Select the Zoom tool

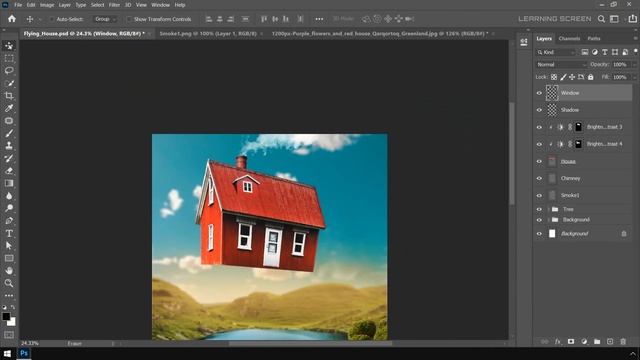click(x=9, y=283)
